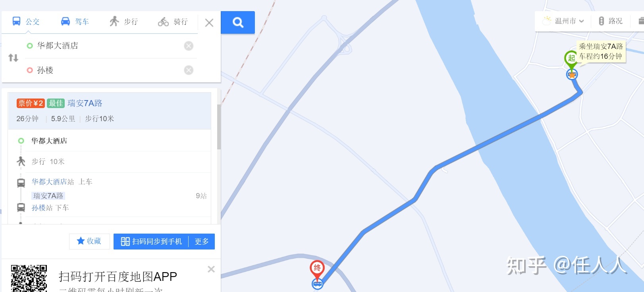Click 扫码同步到手机 button
The height and width of the screenshot is (292, 644).
[151, 242]
